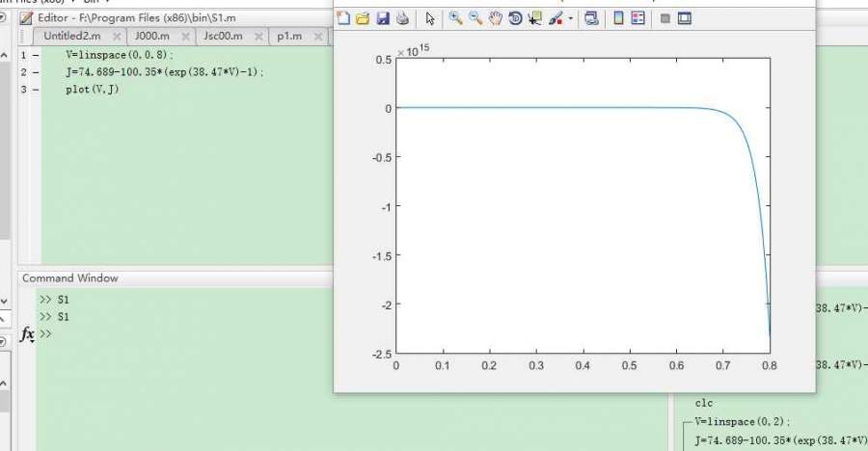Collapse the left panel using the chevron

point(4,301)
